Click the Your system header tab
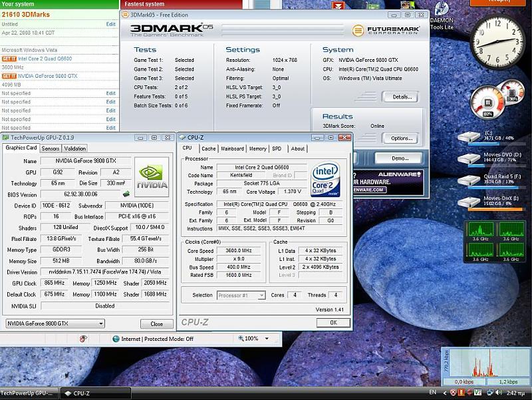 (x=59, y=4)
